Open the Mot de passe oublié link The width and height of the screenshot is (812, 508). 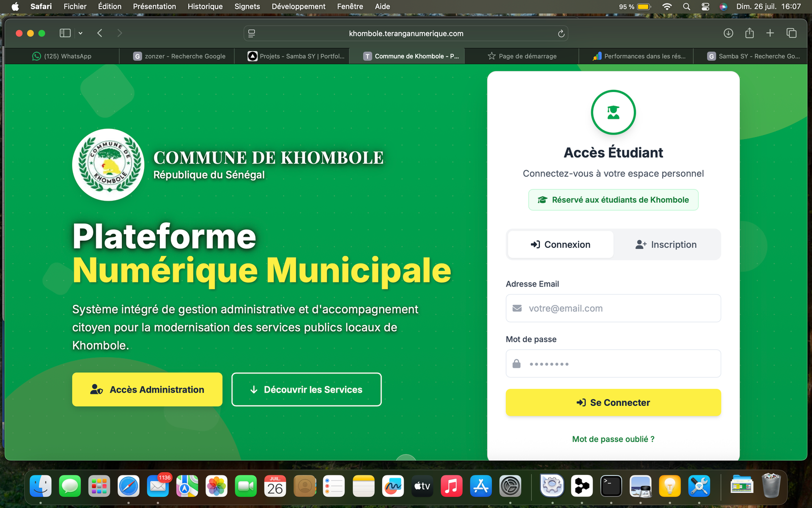[613, 439]
